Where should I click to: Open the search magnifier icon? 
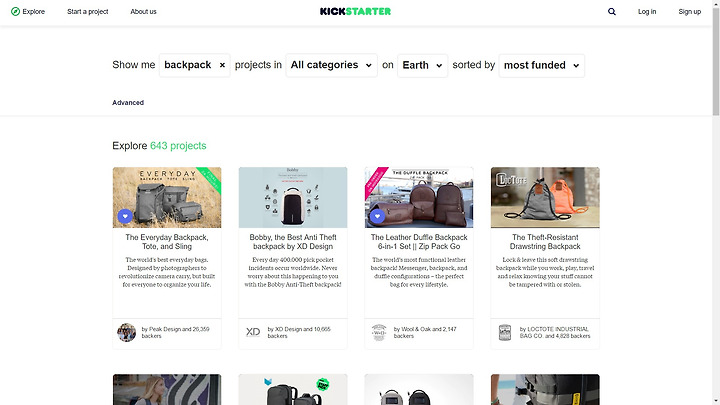point(612,11)
